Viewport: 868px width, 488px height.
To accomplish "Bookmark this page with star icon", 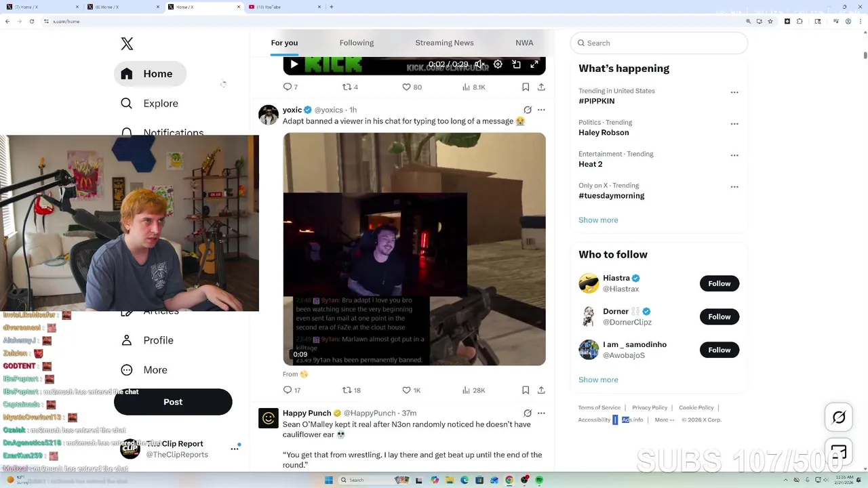I will [x=770, y=21].
